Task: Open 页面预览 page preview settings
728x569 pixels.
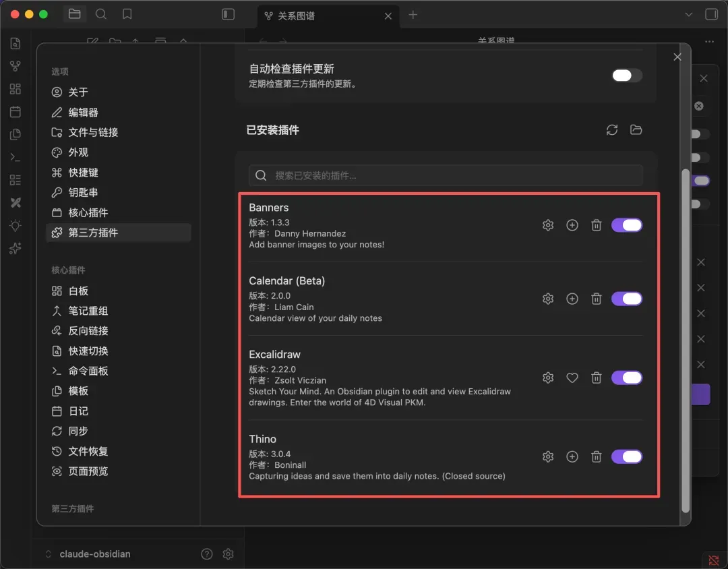Action: (119, 471)
